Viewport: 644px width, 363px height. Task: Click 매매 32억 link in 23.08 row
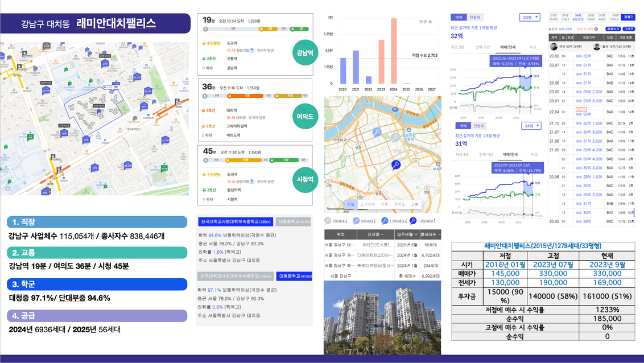(x=583, y=56)
